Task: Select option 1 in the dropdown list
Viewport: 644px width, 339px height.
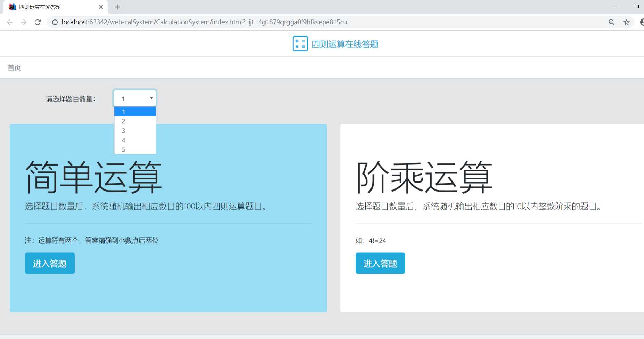Action: [x=135, y=112]
